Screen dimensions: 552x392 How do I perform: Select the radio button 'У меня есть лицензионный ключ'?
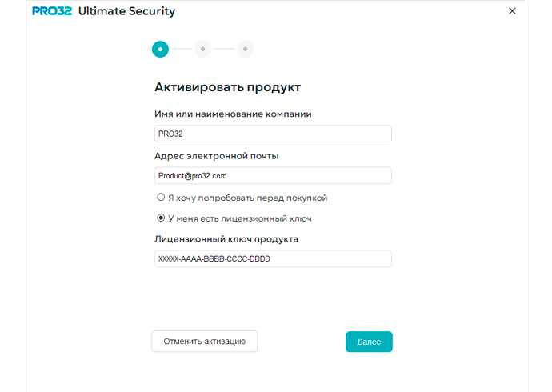click(161, 218)
